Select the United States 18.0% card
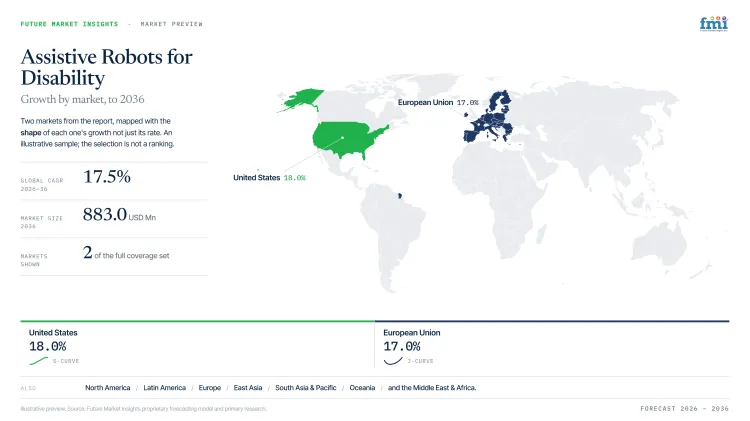Image resolution: width=750 pixels, height=421 pixels. 197,344
